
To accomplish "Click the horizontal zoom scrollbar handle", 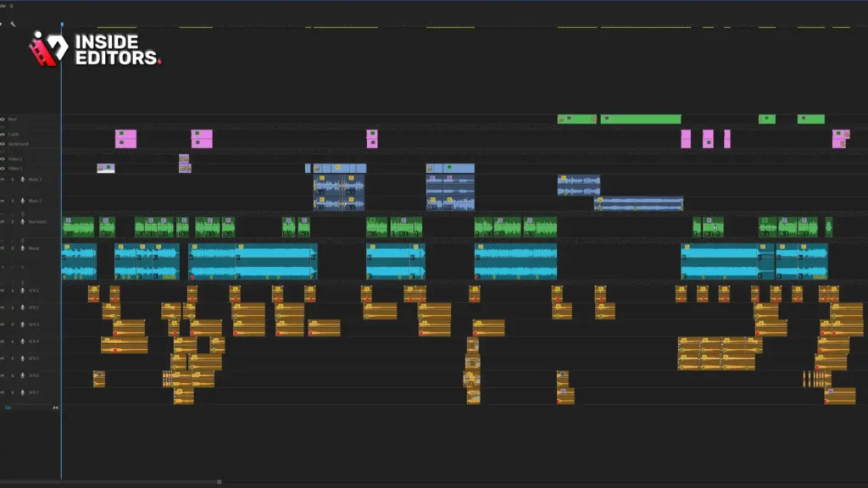I will (x=220, y=482).
